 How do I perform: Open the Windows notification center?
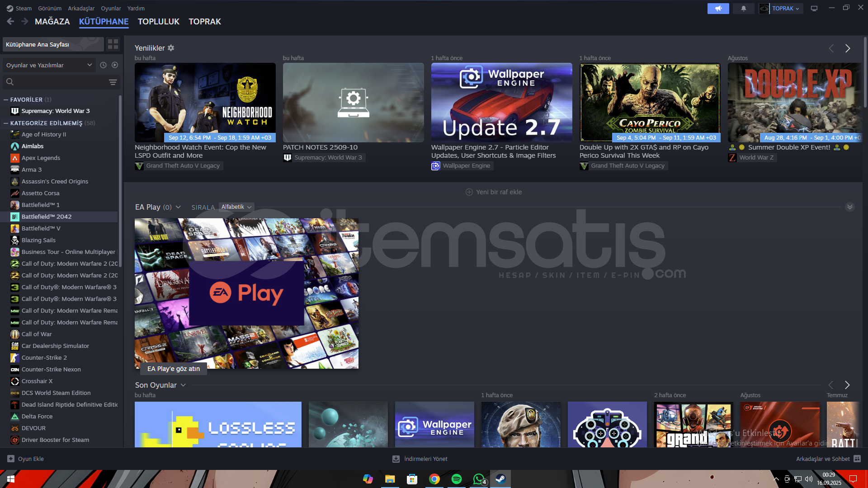[853, 479]
